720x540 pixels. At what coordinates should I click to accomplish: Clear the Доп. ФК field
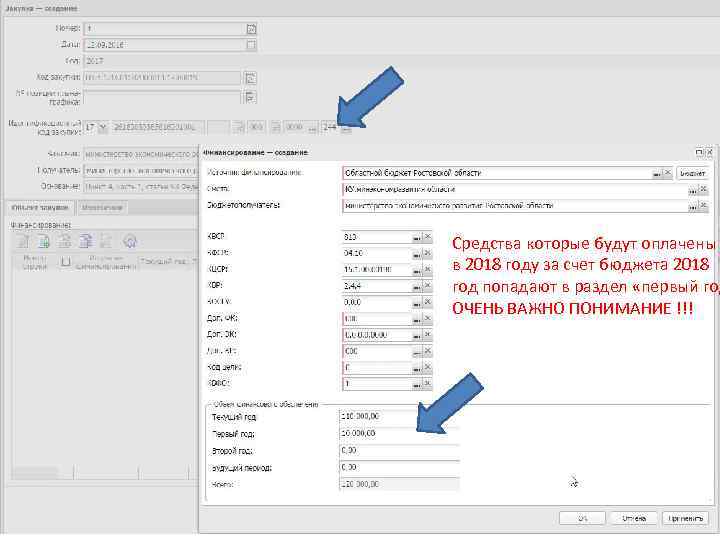point(428,319)
